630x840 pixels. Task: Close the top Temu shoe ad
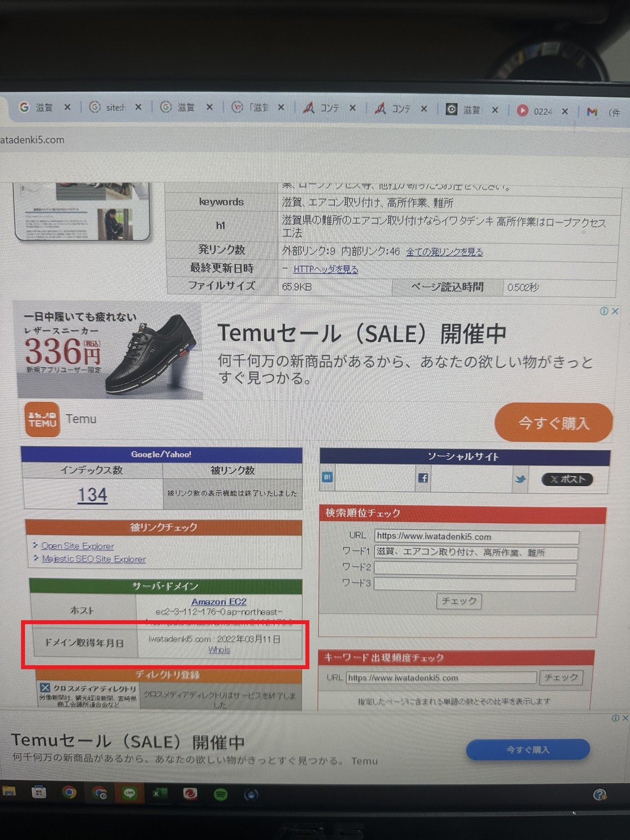click(x=615, y=311)
